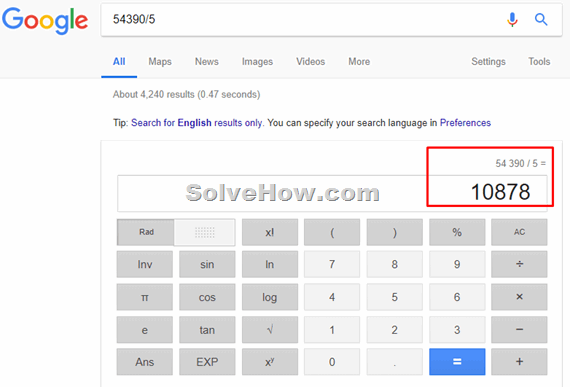
Task: Open the Preferences link
Action: [465, 123]
